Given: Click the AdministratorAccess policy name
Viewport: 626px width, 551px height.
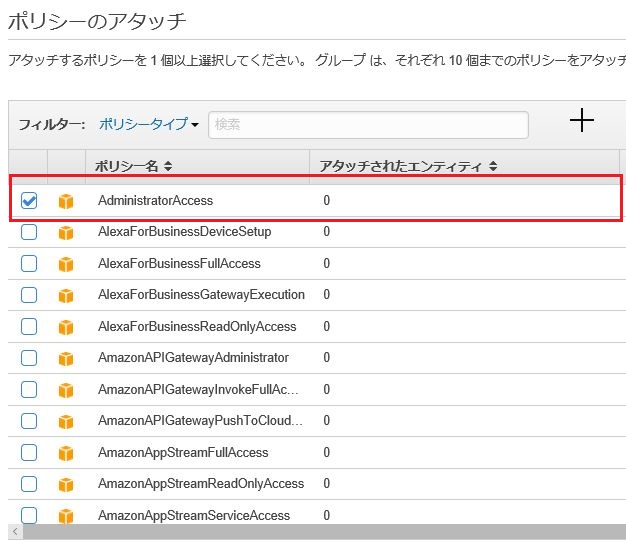Looking at the screenshot, I should coord(155,200).
